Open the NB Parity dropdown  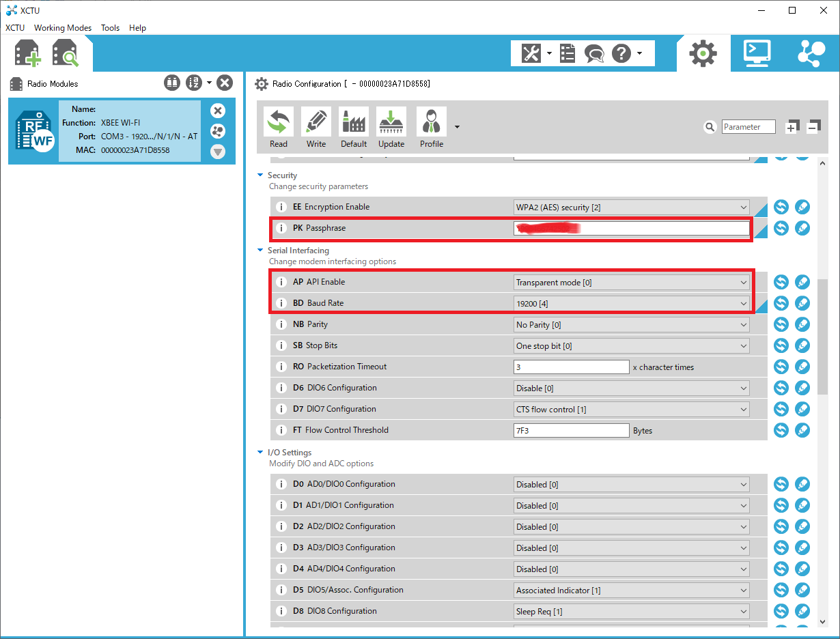click(x=631, y=324)
